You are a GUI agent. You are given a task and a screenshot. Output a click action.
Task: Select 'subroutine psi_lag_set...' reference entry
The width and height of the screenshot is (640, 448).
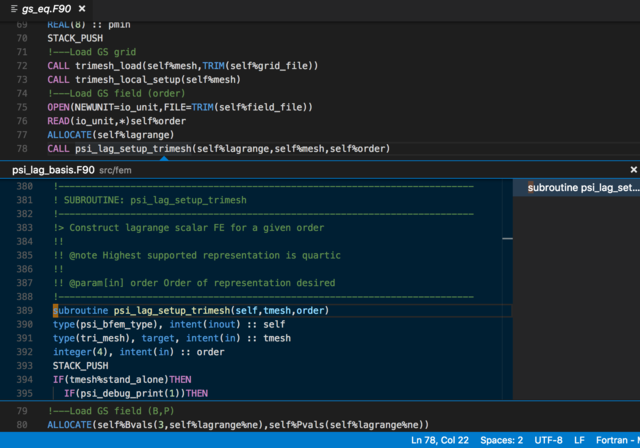[x=576, y=188]
